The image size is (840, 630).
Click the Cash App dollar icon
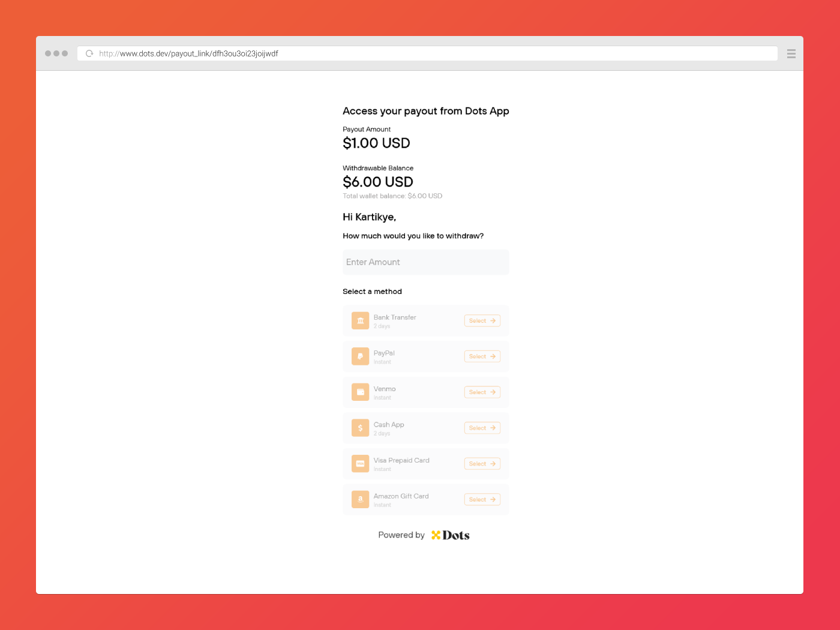360,428
